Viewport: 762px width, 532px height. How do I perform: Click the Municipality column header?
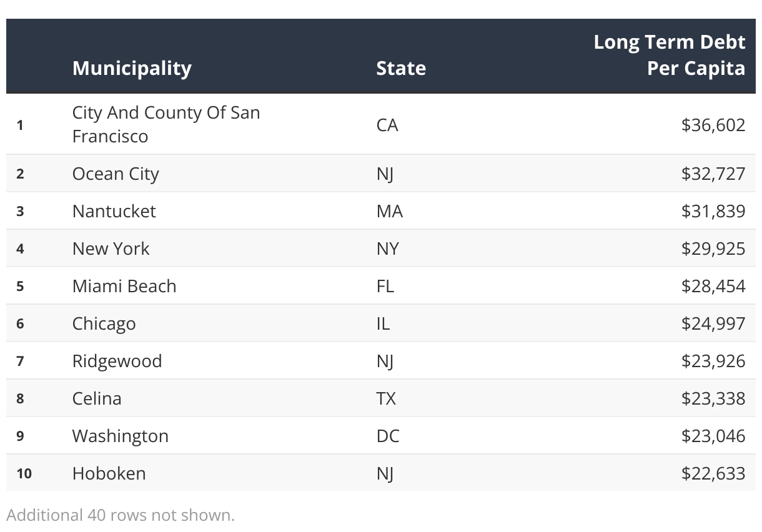click(132, 68)
